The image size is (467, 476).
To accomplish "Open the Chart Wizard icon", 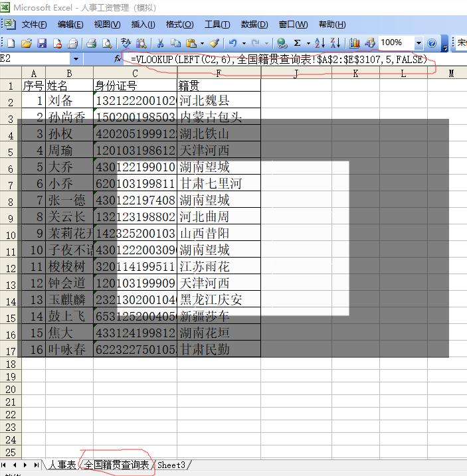I will (354, 43).
